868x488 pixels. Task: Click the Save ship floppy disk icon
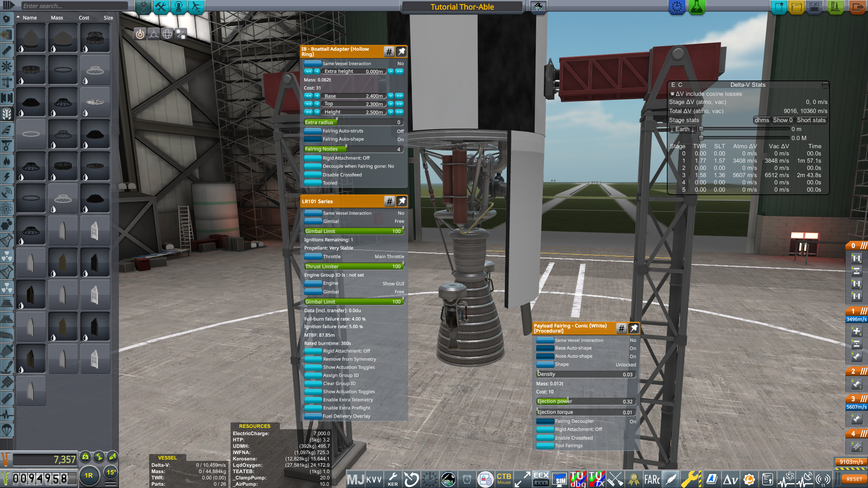click(x=814, y=7)
